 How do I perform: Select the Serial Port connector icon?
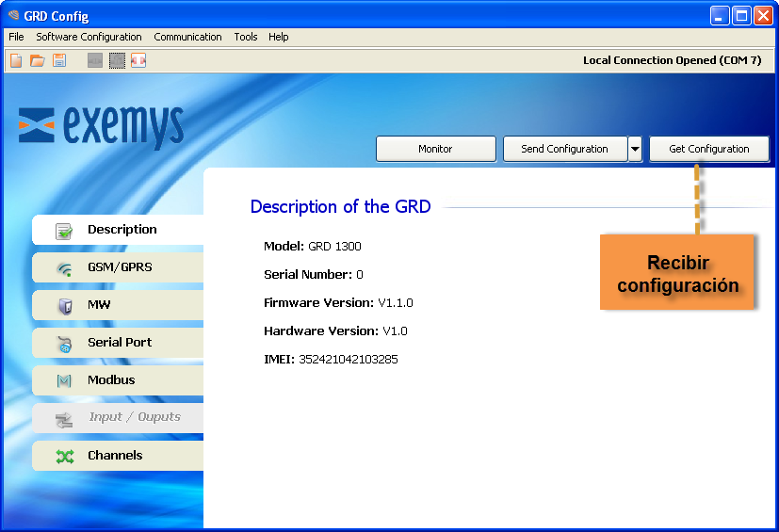[64, 344]
